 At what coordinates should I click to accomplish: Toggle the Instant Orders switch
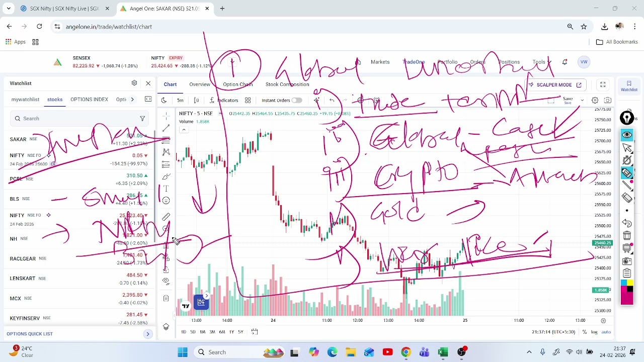297,101
